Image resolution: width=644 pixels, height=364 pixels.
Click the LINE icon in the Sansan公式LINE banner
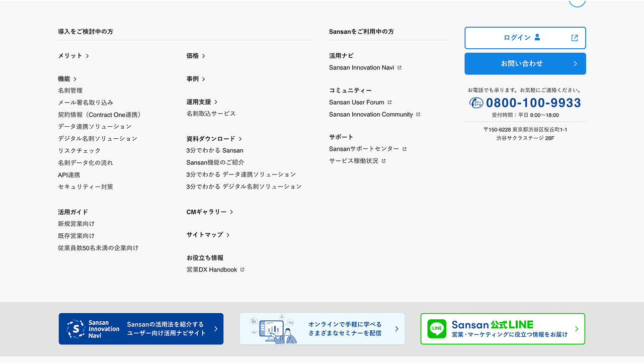436,329
